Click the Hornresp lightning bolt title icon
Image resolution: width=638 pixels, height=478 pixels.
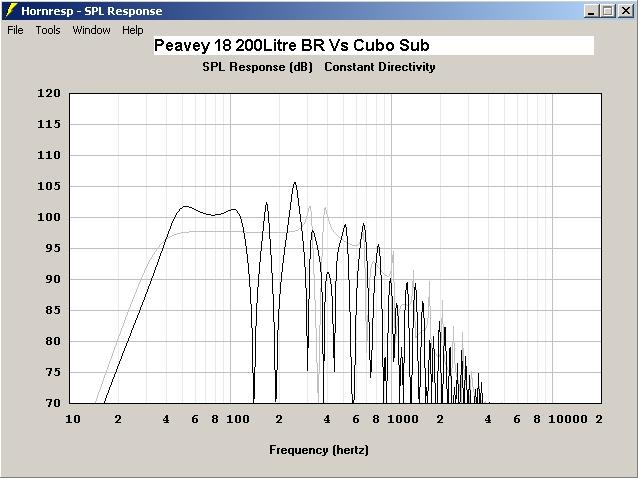pyautogui.click(x=11, y=11)
